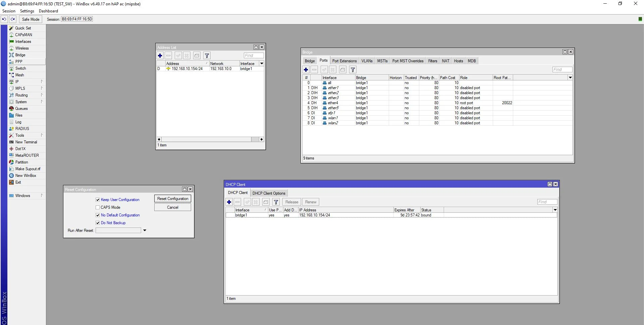
Task: Select the ether4 row in Bridge Ports
Action: coord(437,103)
